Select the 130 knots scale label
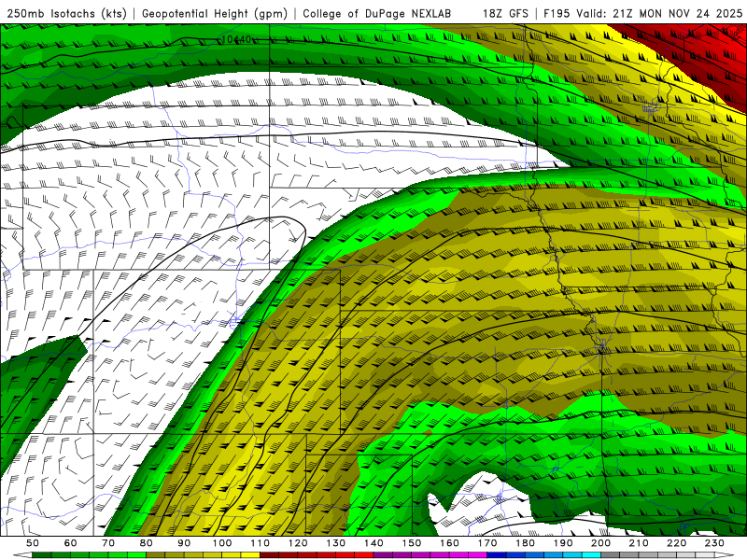Image resolution: width=747 pixels, height=560 pixels. point(335,543)
